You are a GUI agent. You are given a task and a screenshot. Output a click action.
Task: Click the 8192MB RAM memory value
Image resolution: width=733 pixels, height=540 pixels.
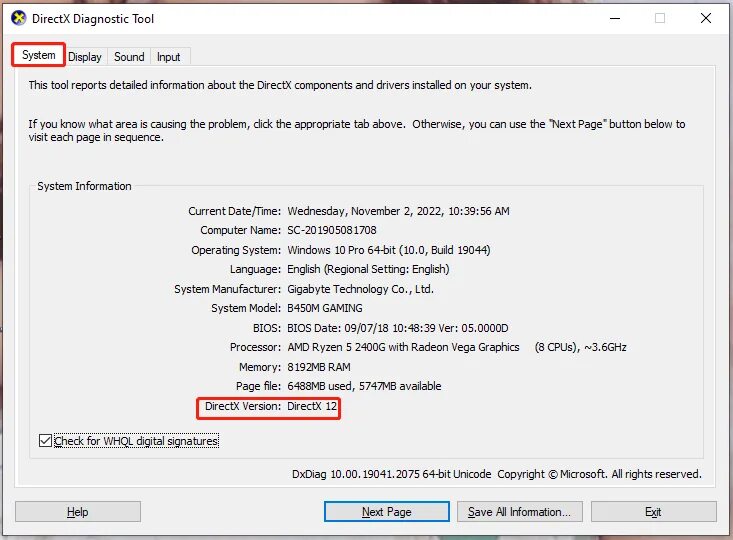(x=319, y=367)
